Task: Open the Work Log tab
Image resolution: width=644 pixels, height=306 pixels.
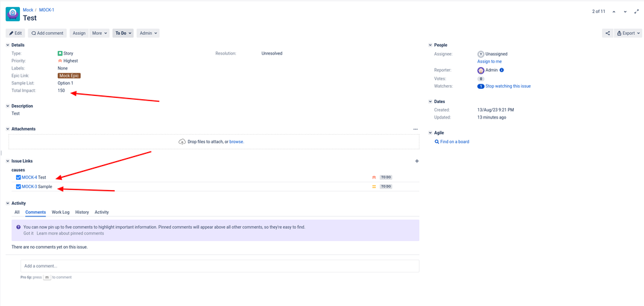Action: [x=61, y=212]
